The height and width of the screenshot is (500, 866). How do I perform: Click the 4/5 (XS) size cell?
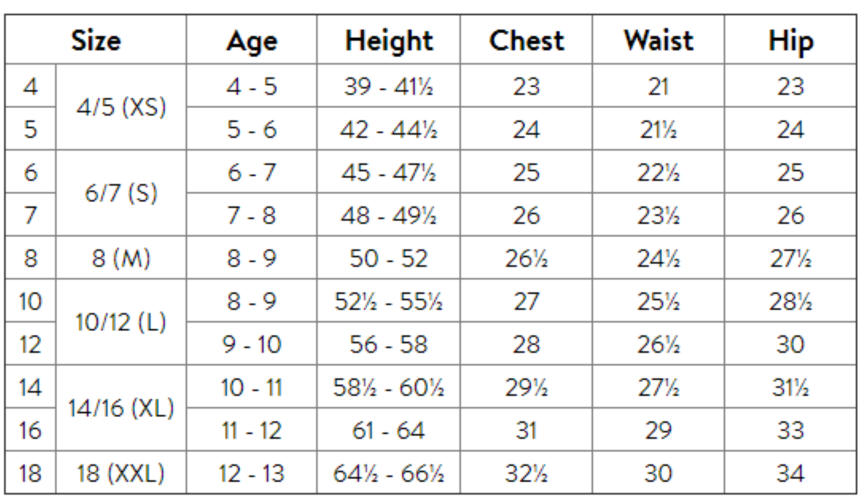pyautogui.click(x=121, y=108)
